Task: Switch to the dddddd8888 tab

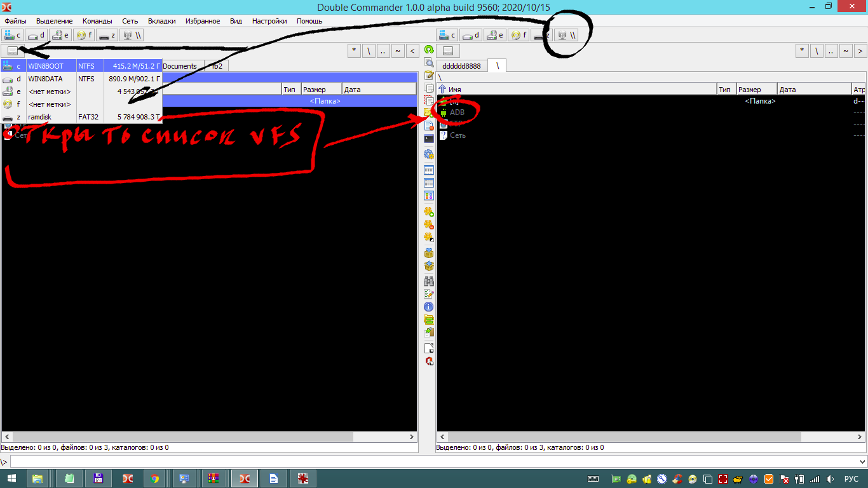Action: pos(461,65)
